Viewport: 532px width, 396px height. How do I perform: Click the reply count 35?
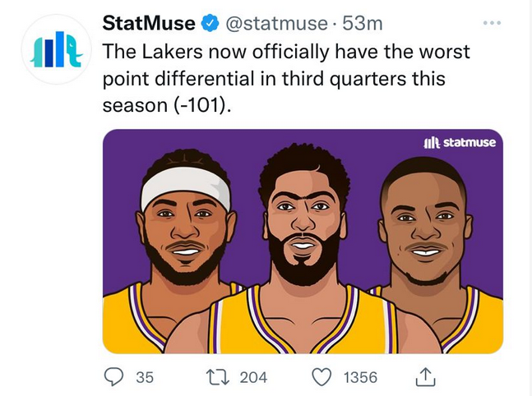coord(145,377)
